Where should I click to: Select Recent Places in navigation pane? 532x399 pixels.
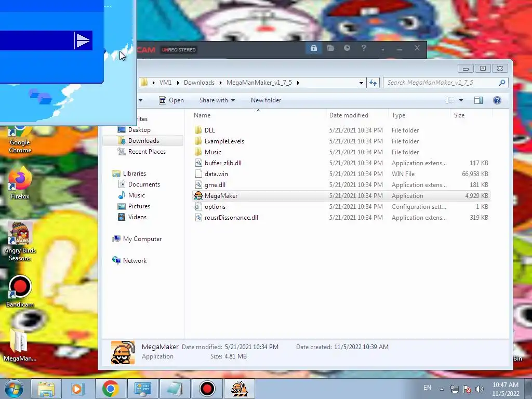click(x=146, y=151)
